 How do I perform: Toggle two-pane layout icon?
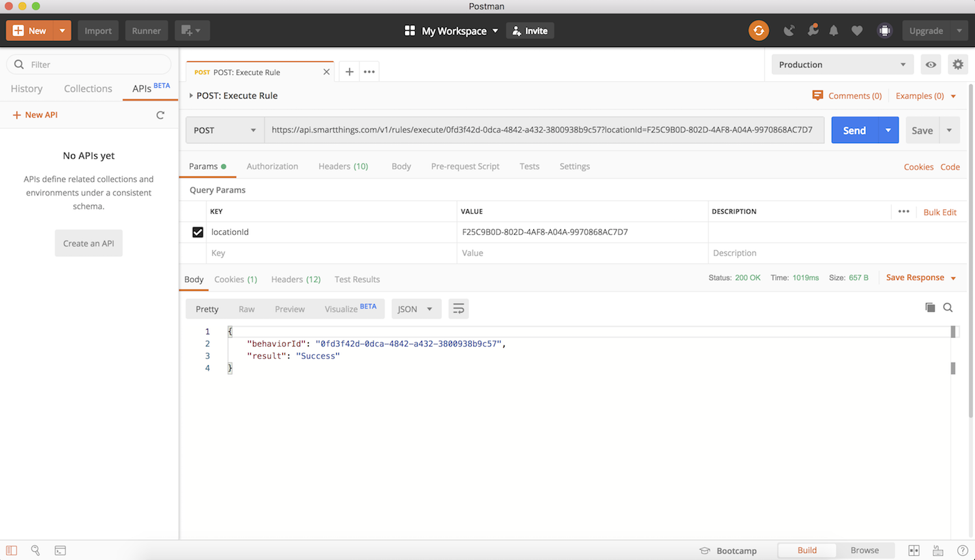[x=914, y=550]
